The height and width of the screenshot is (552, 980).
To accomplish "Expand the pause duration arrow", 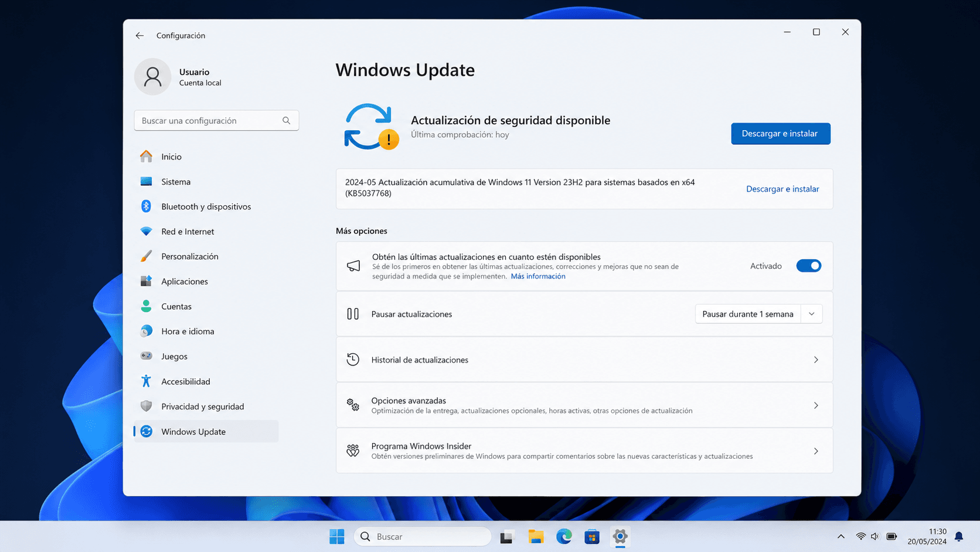I will [x=812, y=314].
